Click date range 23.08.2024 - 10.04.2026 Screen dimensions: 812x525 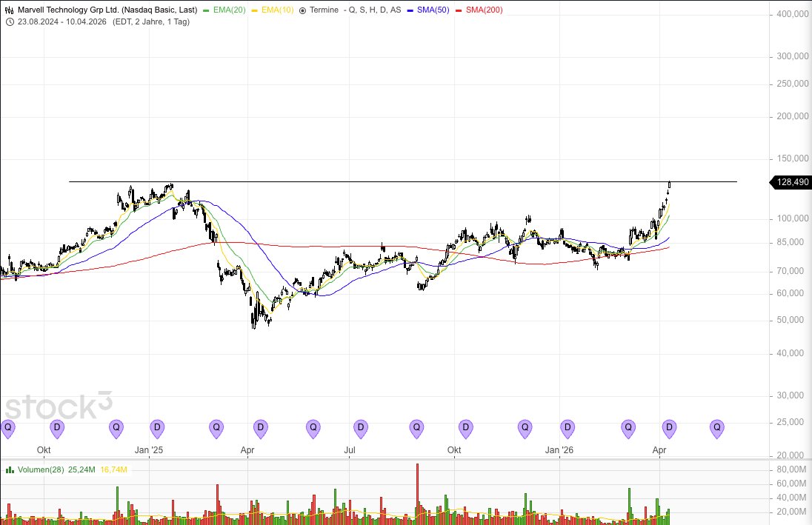(x=62, y=21)
